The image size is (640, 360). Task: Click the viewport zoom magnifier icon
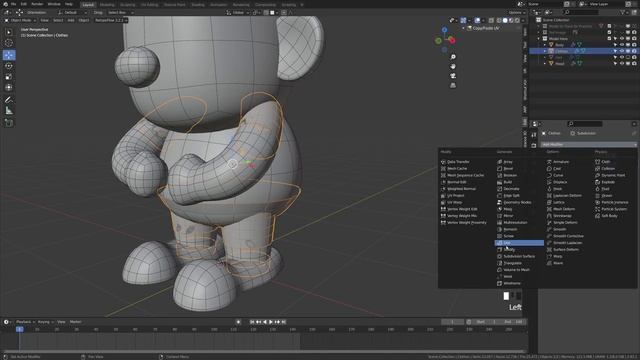click(x=453, y=57)
